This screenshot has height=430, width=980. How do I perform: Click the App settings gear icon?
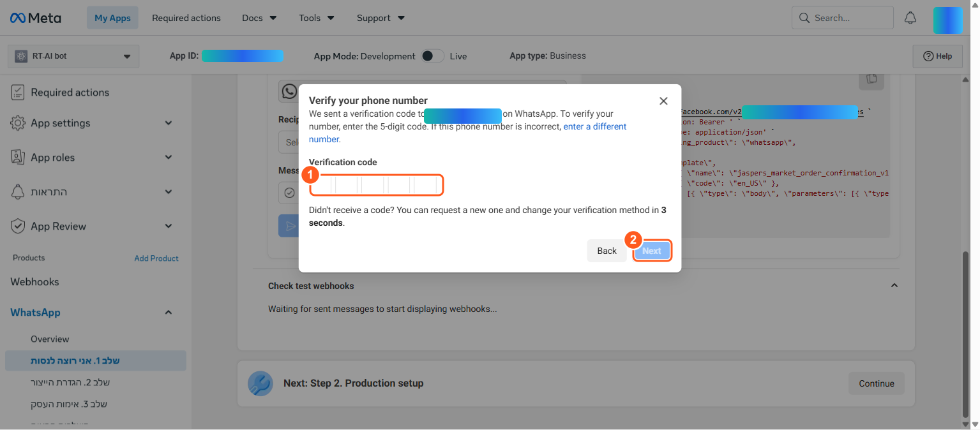pyautogui.click(x=18, y=123)
